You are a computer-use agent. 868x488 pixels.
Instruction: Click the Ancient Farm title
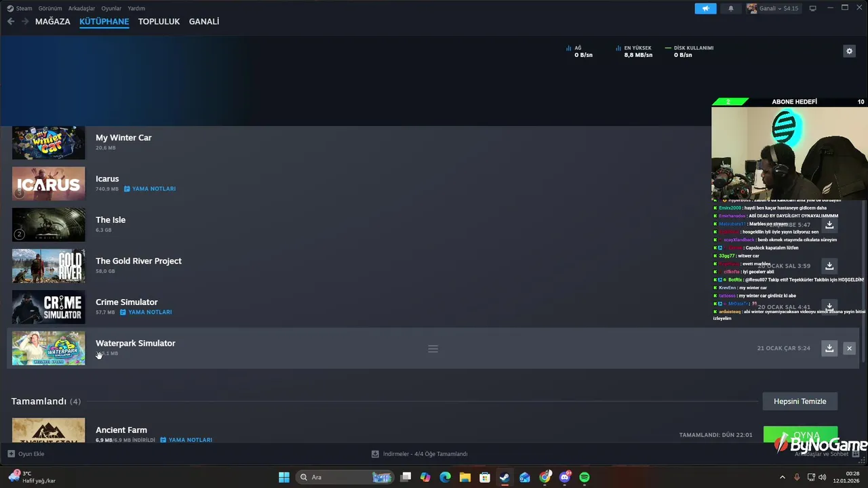tap(121, 430)
